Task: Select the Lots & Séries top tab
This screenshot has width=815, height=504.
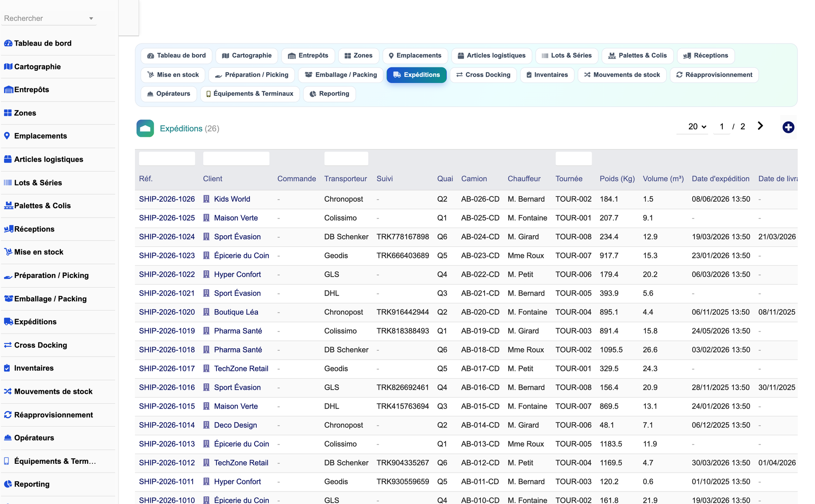Action: (x=567, y=56)
